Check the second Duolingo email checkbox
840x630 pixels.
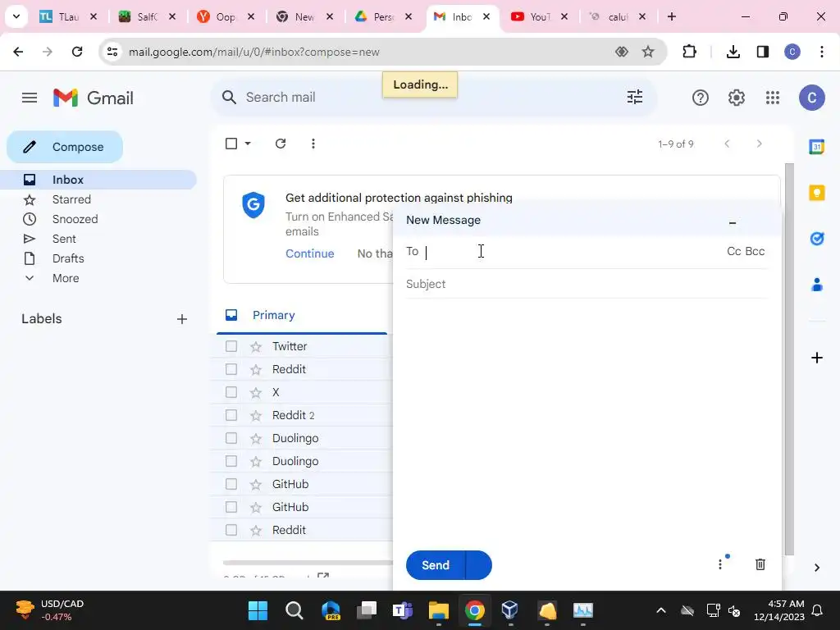(x=231, y=461)
